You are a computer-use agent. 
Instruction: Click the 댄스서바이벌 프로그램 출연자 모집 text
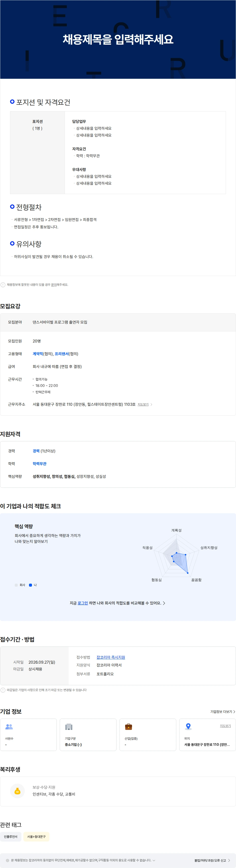click(x=60, y=322)
